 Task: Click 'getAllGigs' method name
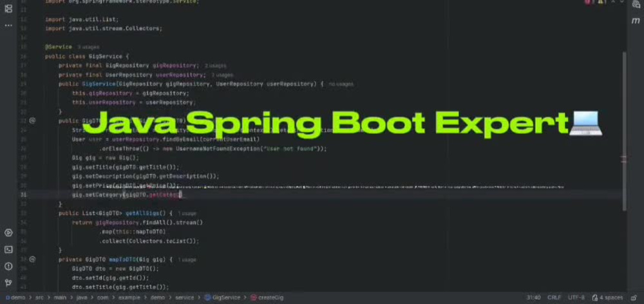142,213
